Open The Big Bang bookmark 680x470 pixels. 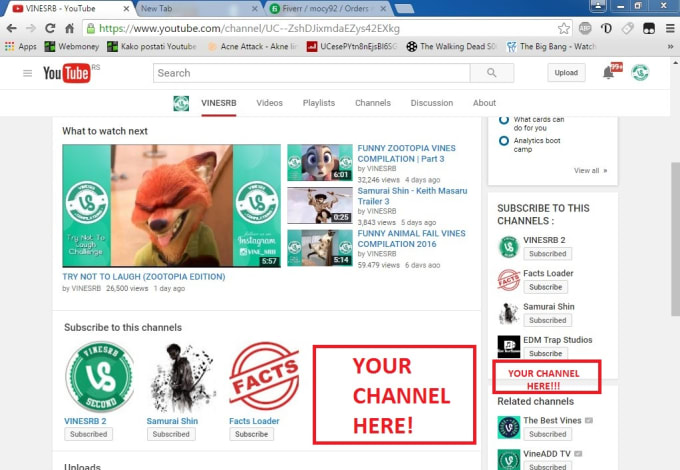(551, 46)
